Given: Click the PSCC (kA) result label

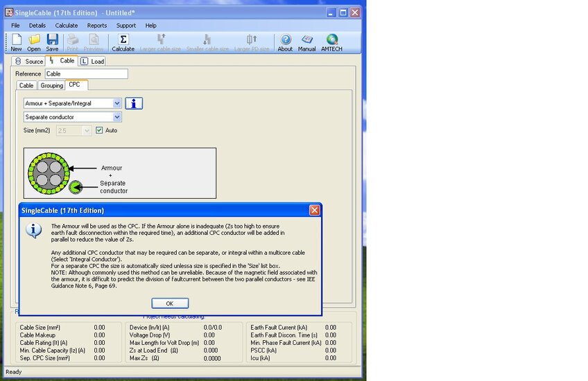Looking at the screenshot, I should click(263, 351).
